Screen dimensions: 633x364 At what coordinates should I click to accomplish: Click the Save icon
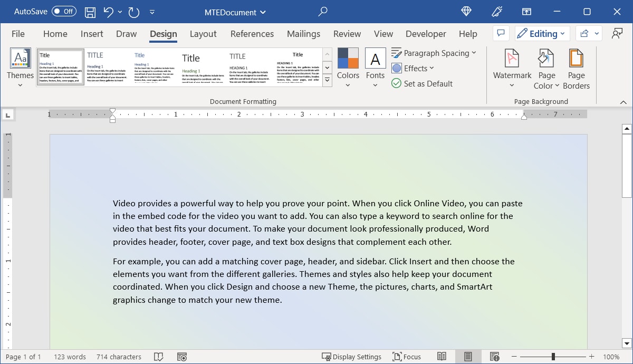pyautogui.click(x=90, y=12)
